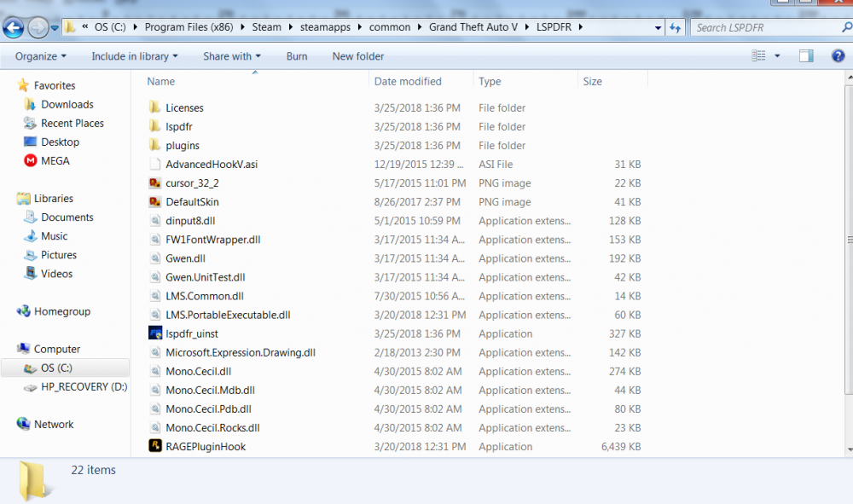
Task: Click the Forward navigation arrow button
Action: (x=38, y=28)
